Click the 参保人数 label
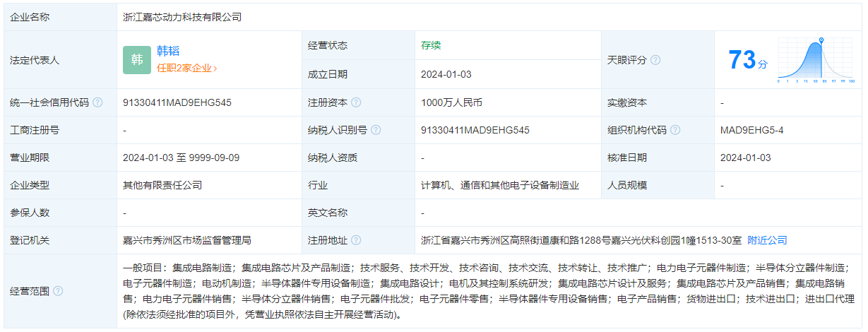 click(30, 213)
